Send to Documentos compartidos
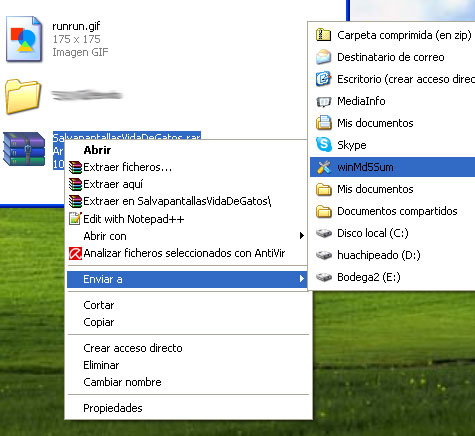The height and width of the screenshot is (436, 475). click(392, 211)
